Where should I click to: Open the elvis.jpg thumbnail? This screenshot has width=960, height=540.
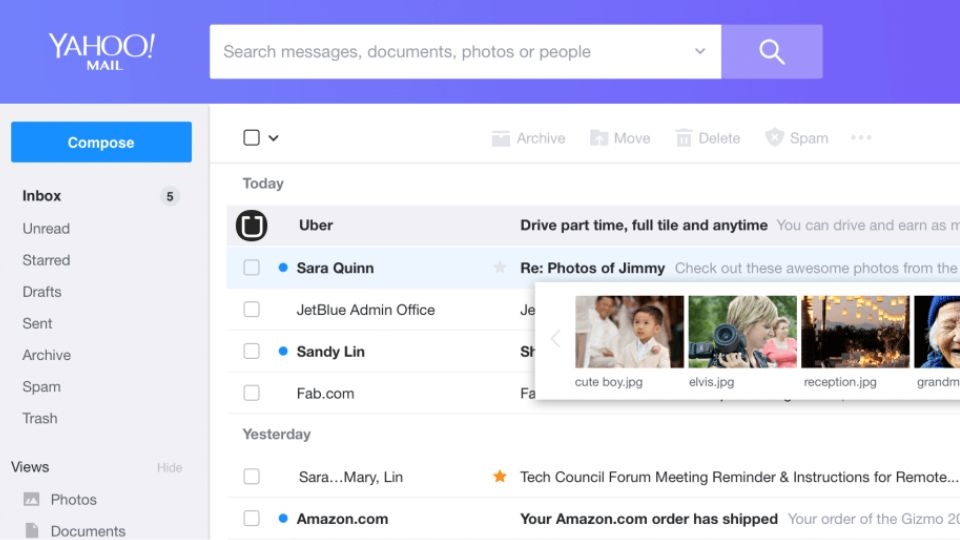tap(743, 332)
